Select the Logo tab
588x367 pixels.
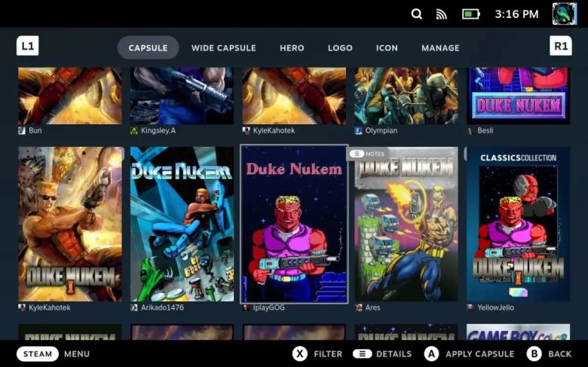coord(340,47)
